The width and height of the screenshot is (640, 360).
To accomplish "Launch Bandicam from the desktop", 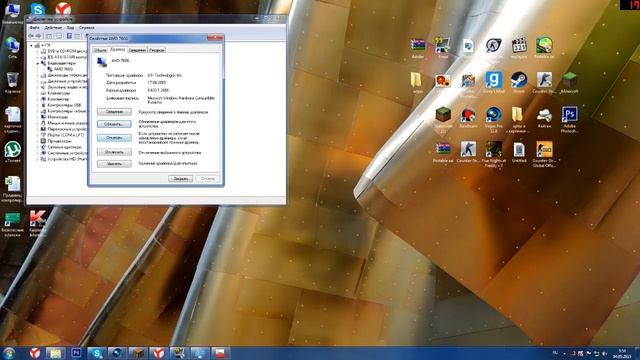I will click(468, 118).
